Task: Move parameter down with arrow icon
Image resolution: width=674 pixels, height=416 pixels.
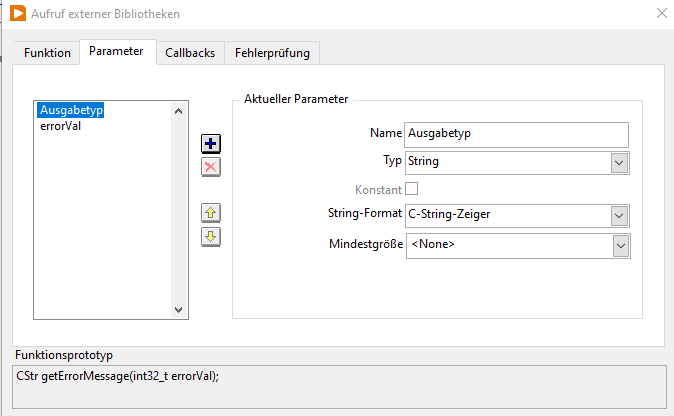Action: [x=211, y=237]
